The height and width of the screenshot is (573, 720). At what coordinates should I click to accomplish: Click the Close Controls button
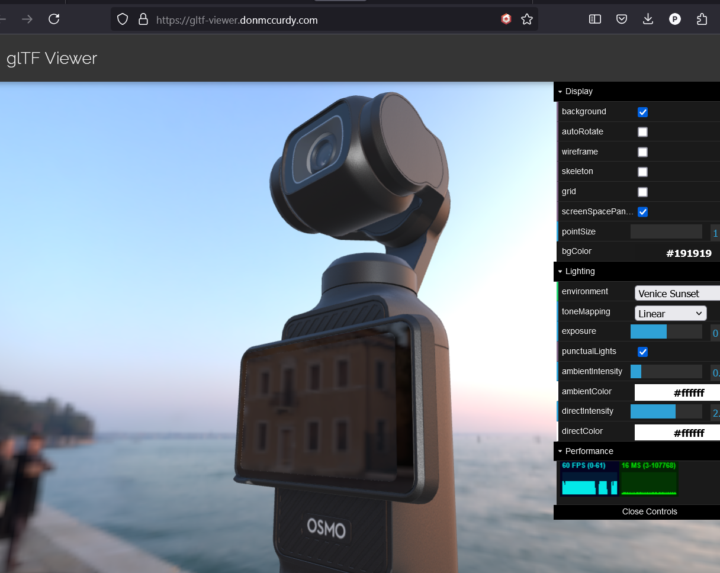point(637,512)
